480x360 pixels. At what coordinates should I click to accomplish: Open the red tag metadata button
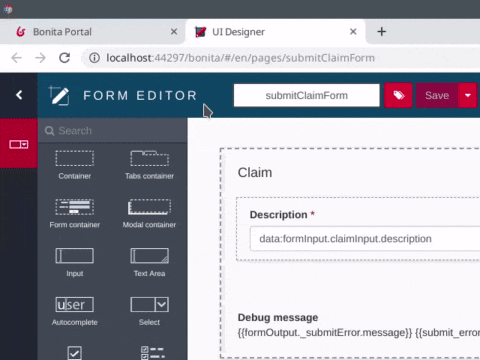[x=398, y=95]
